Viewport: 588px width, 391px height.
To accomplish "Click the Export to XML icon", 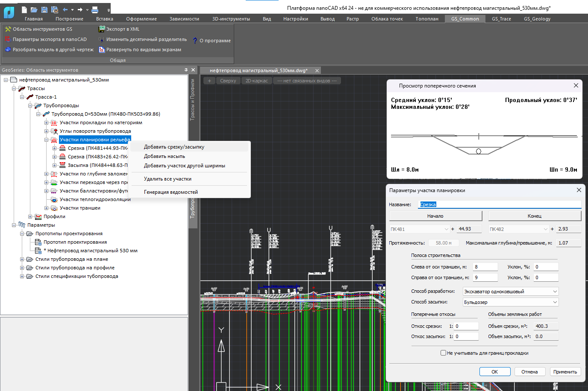I will [x=102, y=29].
